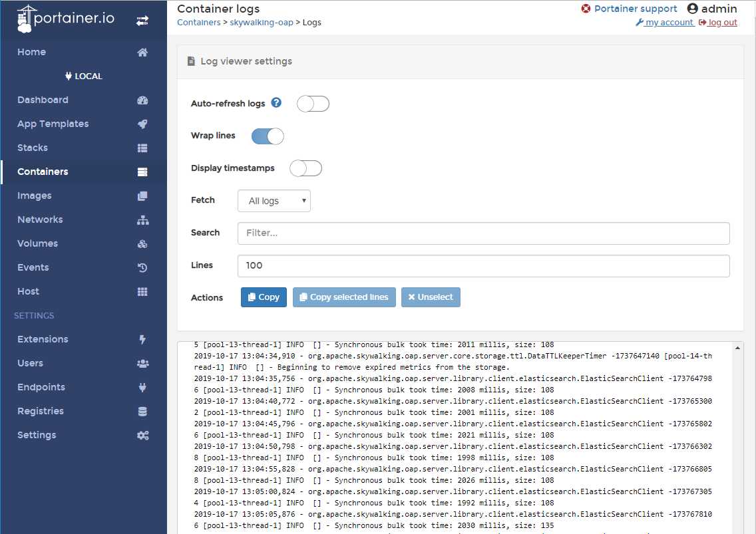Click the admin user avatar icon
756x534 pixels.
(x=692, y=9)
